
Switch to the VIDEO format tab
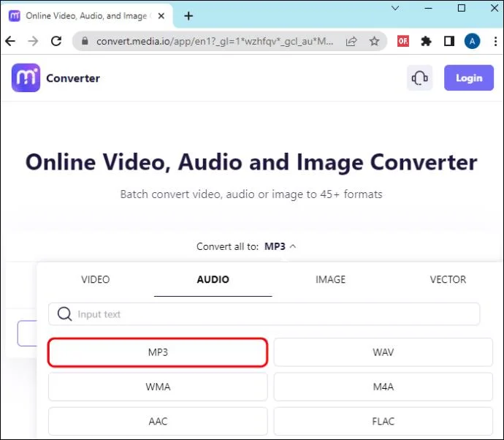tap(96, 279)
